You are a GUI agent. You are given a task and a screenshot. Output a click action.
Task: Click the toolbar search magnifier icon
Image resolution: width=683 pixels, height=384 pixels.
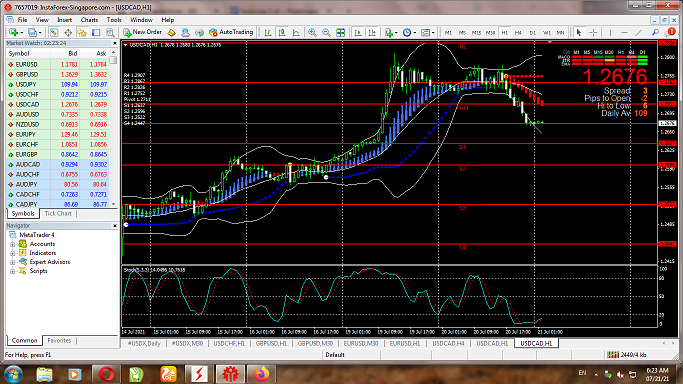tap(655, 32)
